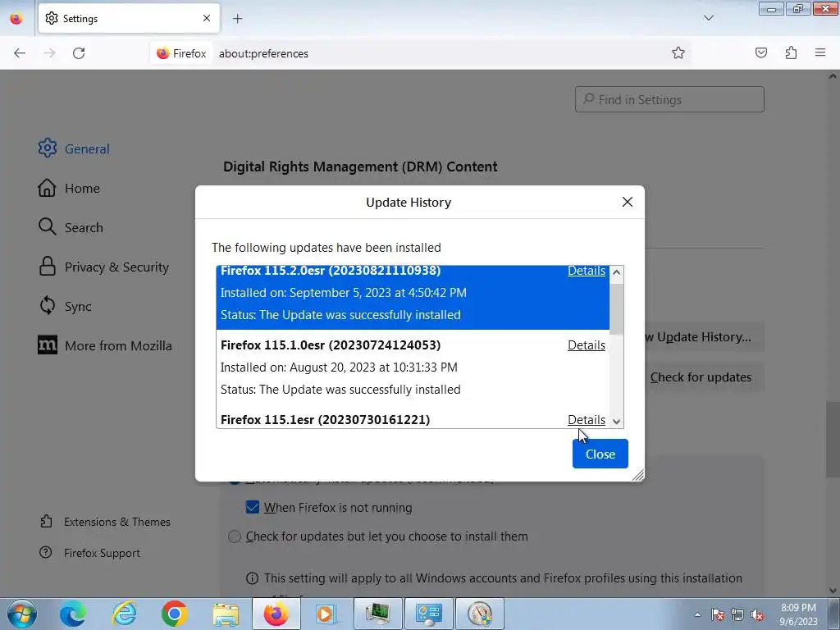Open a new tab with the plus button
The width and height of the screenshot is (840, 630).
pos(237,19)
